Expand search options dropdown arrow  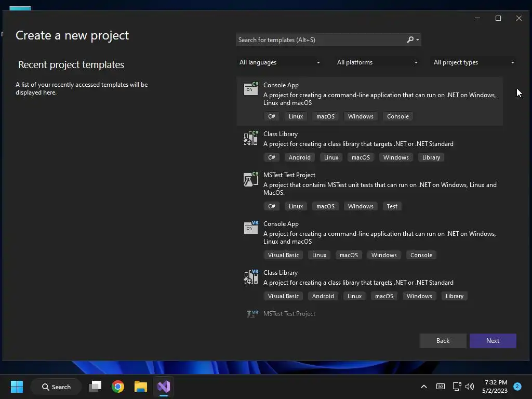418,40
